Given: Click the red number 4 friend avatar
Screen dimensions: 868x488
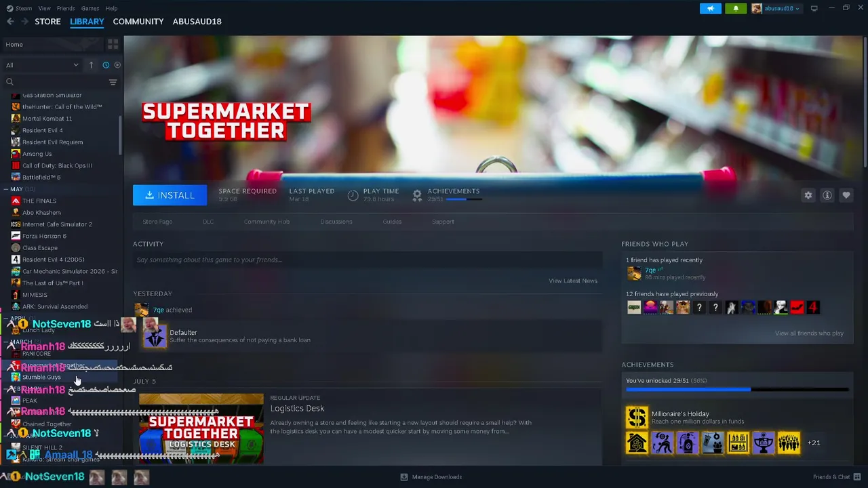Looking at the screenshot, I should coord(813,307).
